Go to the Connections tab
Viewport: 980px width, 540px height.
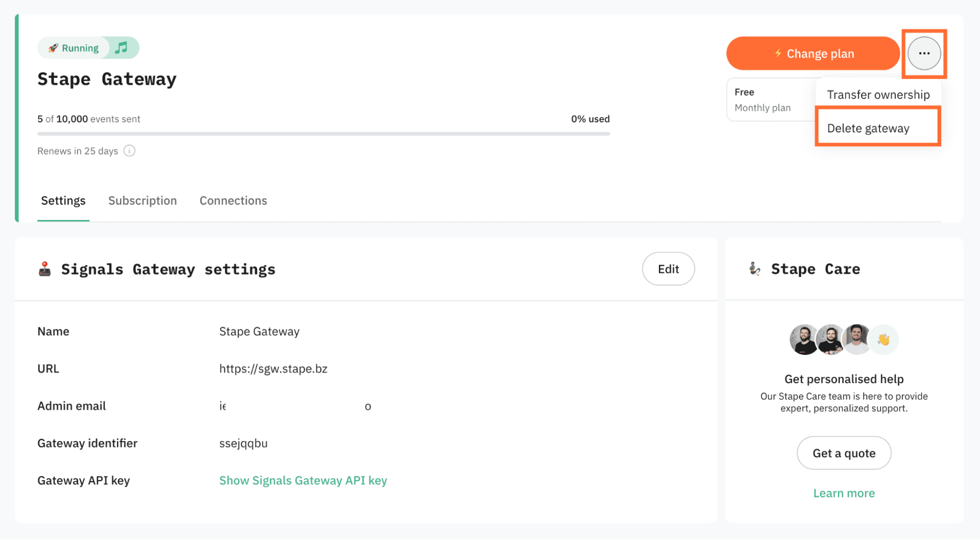pyautogui.click(x=233, y=201)
